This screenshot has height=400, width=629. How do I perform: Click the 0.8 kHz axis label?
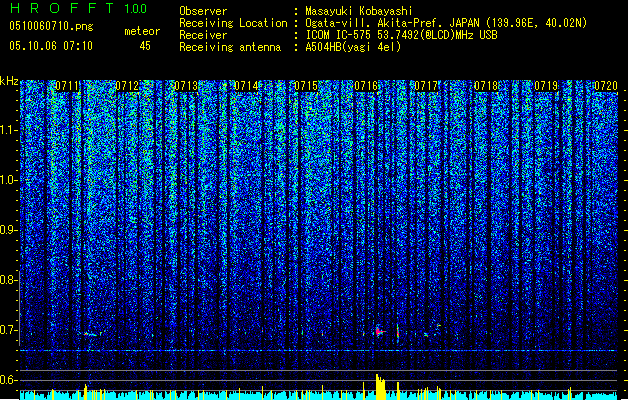9,280
